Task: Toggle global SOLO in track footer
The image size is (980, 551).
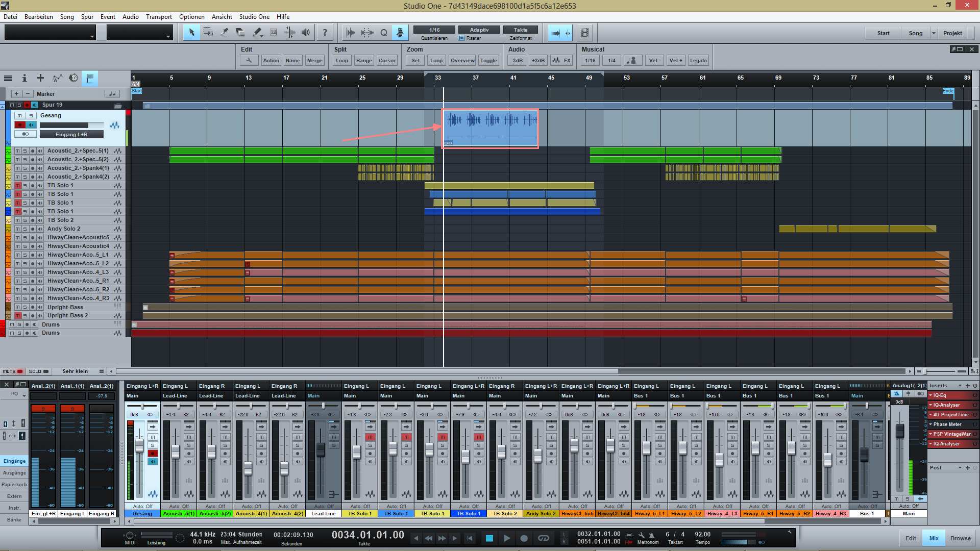Action: (39, 371)
